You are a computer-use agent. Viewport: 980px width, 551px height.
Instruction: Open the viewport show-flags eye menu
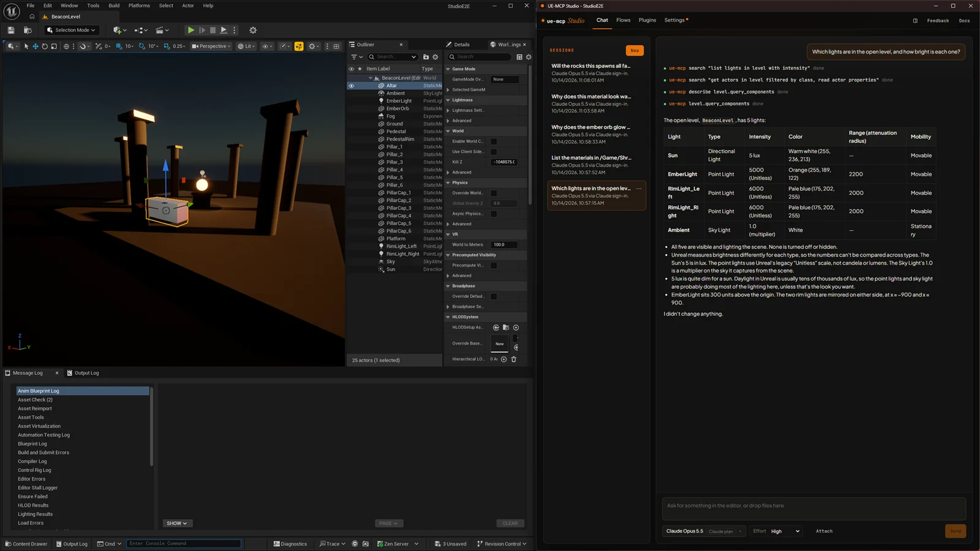267,46
